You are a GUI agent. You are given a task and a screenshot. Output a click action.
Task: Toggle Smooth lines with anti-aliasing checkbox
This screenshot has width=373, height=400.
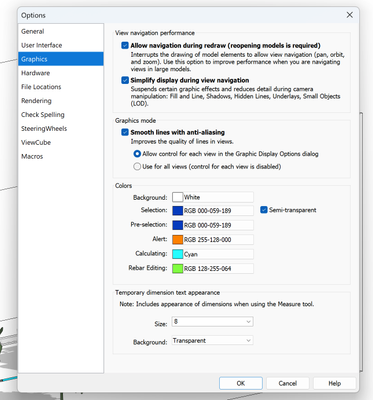(125, 132)
